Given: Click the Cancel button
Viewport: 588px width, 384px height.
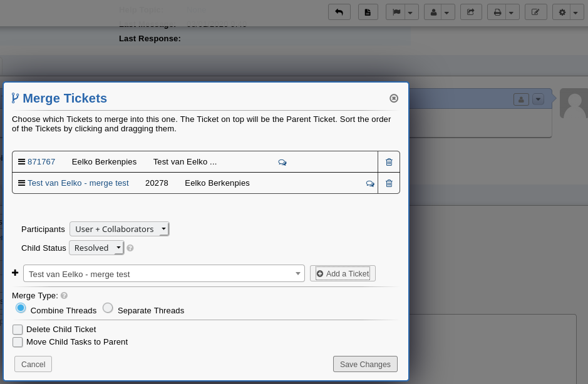Looking at the screenshot, I should 33,364.
